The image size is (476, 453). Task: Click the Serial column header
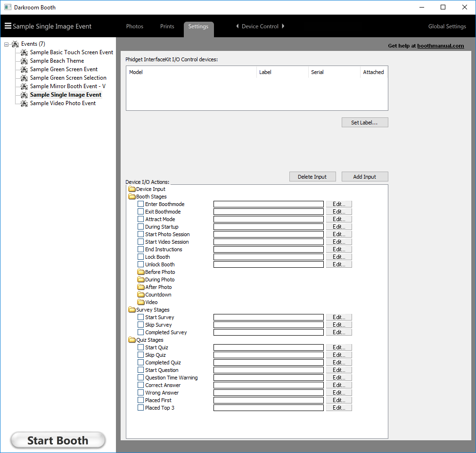(x=334, y=72)
